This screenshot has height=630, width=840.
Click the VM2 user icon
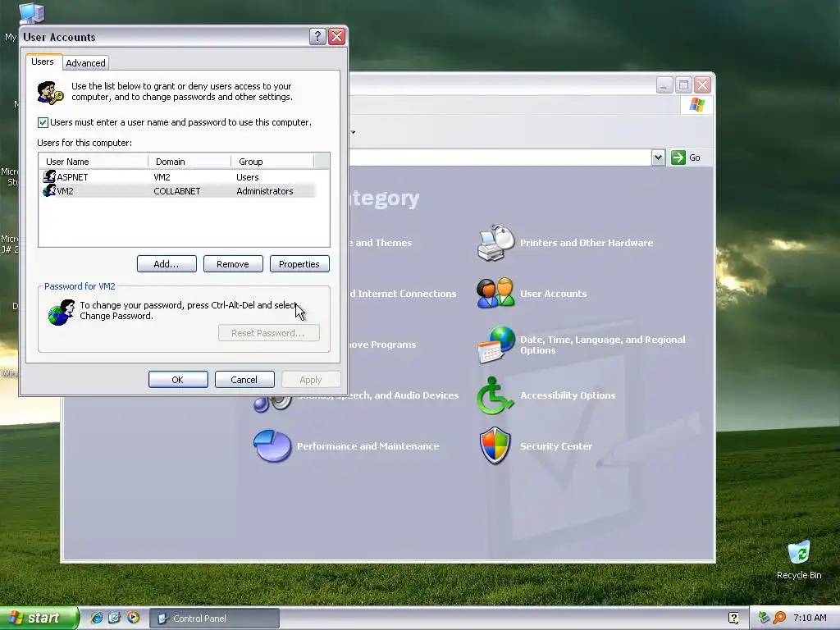(49, 190)
